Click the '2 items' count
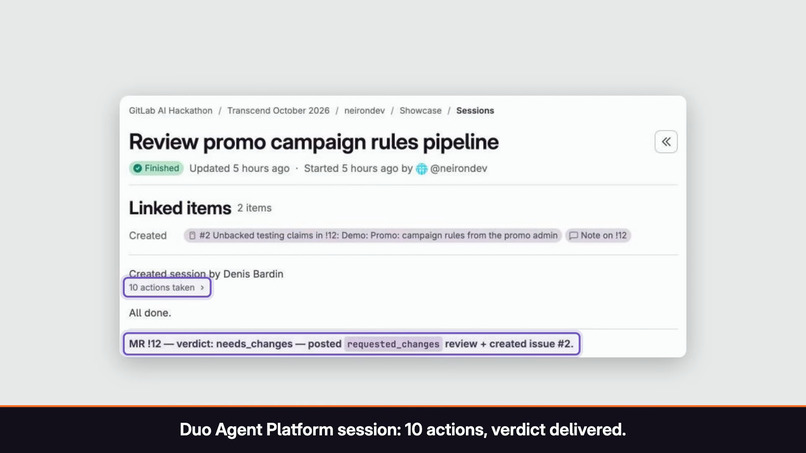Image resolution: width=806 pixels, height=453 pixels. (254, 208)
